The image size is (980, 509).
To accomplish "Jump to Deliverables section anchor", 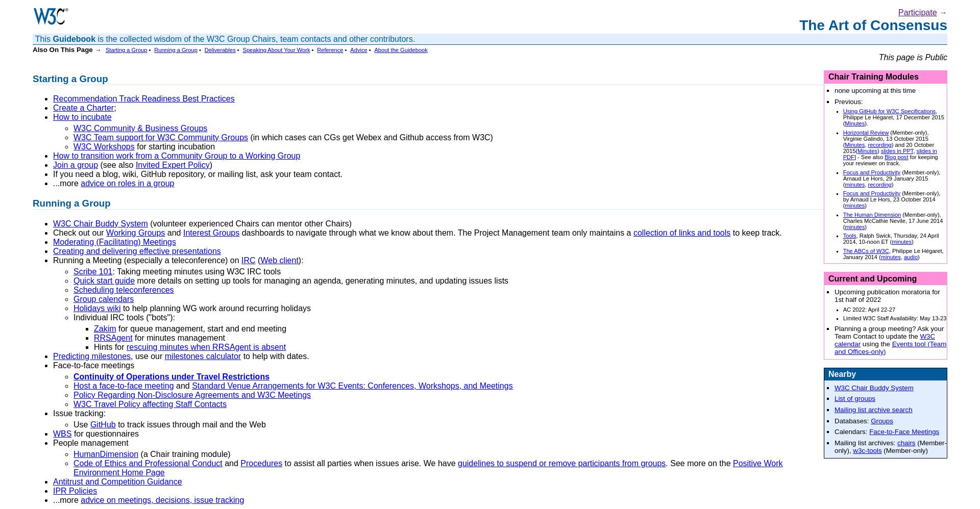I will [220, 50].
